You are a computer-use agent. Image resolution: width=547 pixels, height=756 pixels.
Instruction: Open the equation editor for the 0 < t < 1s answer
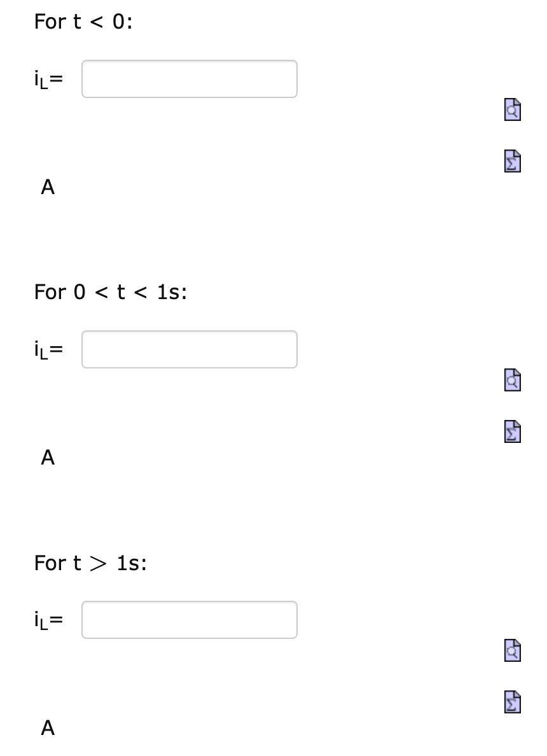[x=511, y=431]
